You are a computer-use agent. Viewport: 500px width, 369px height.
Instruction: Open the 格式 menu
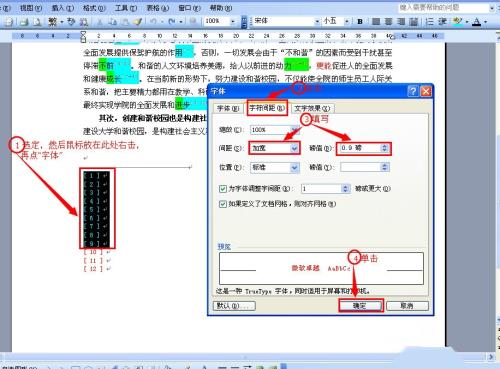(x=94, y=8)
